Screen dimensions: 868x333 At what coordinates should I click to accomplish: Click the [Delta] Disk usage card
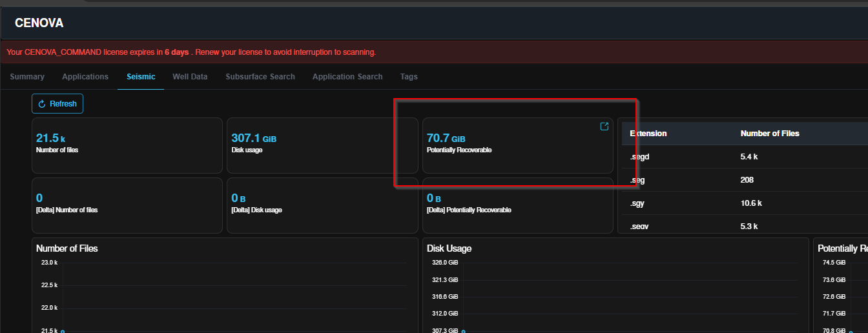click(322, 205)
